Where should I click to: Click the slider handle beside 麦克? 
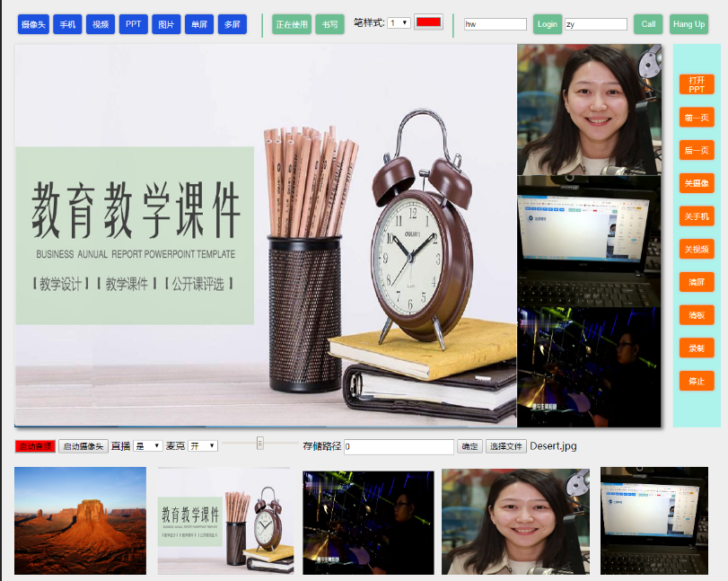pos(260,443)
